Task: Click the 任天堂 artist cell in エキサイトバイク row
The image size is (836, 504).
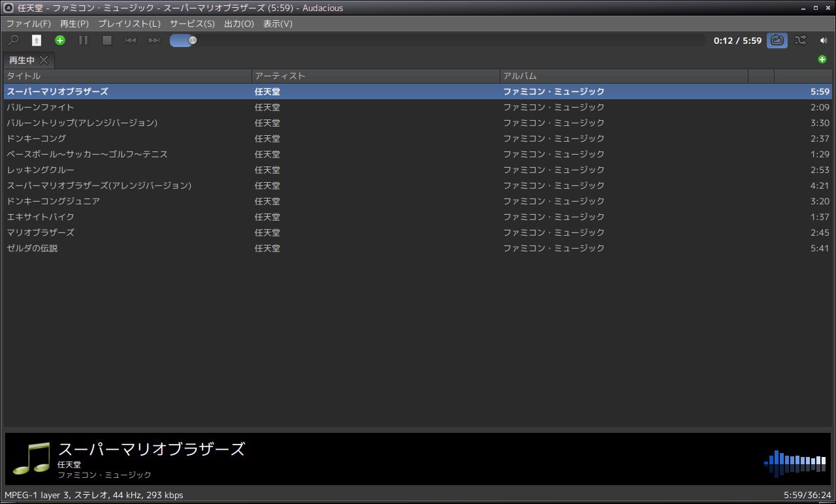Action: (267, 217)
